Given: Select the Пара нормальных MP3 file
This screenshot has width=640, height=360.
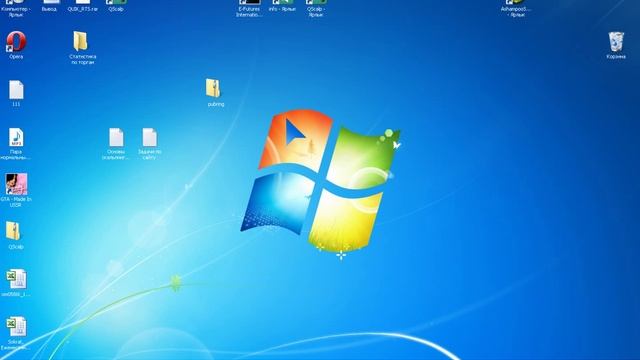Looking at the screenshot, I should 16,144.
